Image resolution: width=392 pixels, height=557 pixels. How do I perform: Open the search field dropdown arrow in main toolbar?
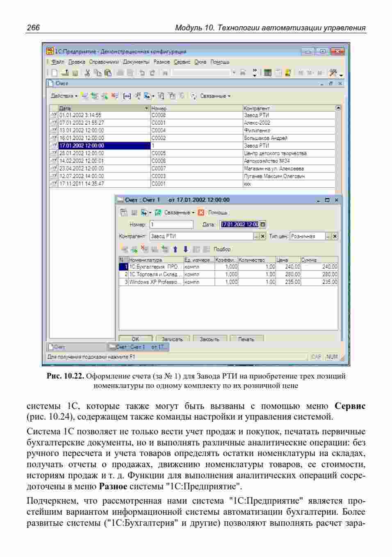pyautogui.click(x=234, y=73)
